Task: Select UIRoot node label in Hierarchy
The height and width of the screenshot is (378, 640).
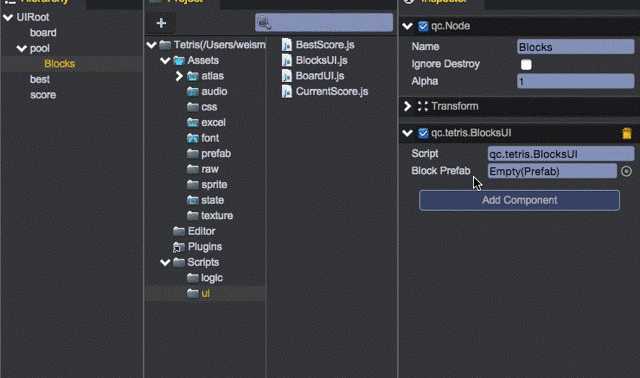Action: tap(33, 17)
